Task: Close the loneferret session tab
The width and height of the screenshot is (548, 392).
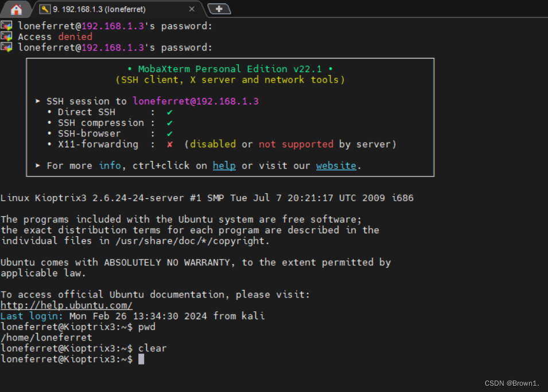Action: 192,9
